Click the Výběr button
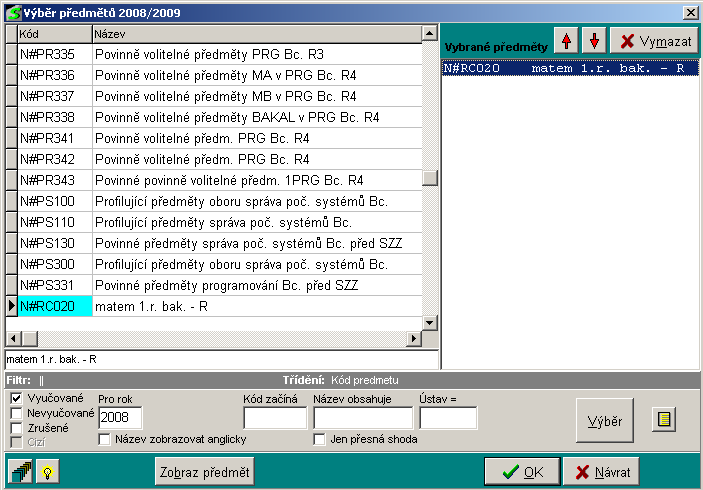Screen dimensions: 703x490 605,421
